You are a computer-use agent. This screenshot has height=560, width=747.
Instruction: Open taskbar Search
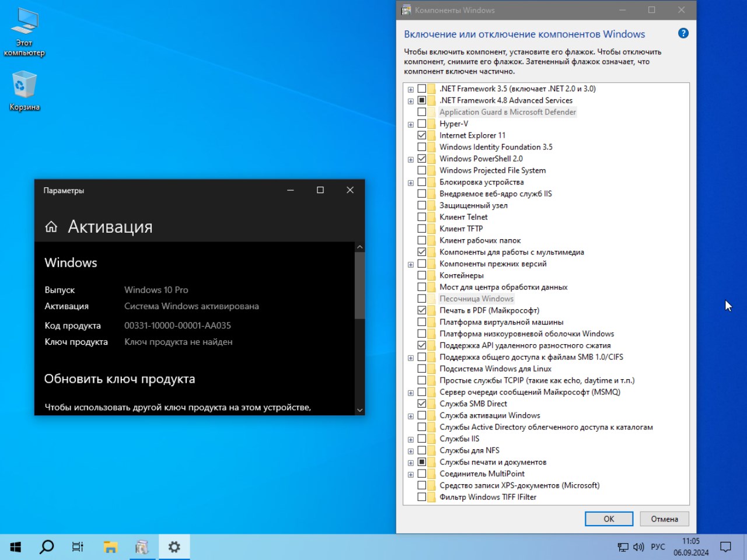(x=47, y=547)
